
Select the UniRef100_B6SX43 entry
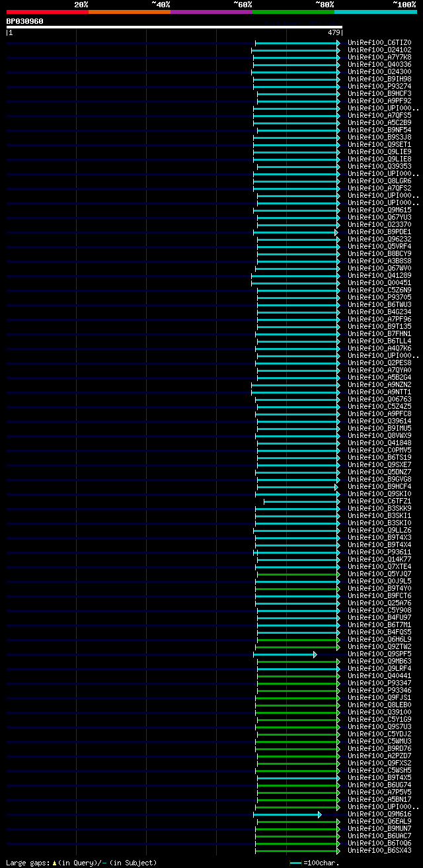click(x=379, y=851)
